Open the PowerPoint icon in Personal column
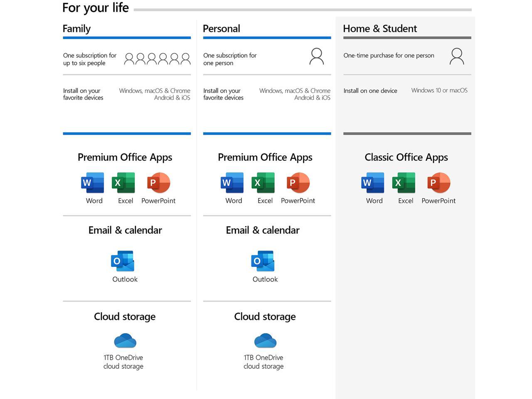 298,182
